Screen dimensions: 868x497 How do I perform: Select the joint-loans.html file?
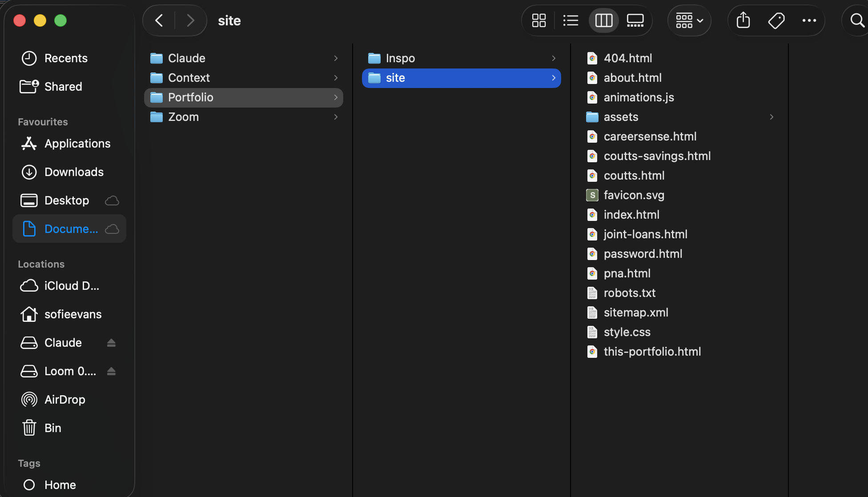pos(679,234)
